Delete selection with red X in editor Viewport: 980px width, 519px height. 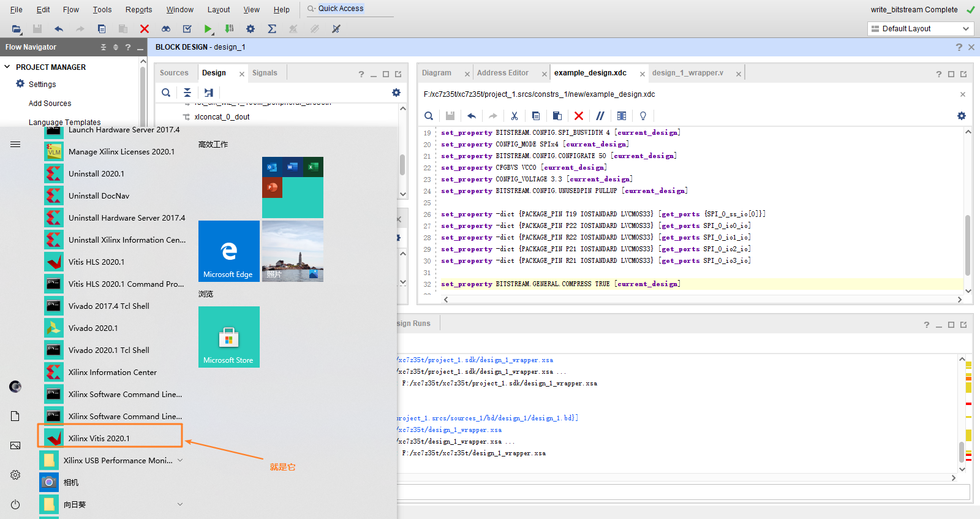pyautogui.click(x=579, y=116)
